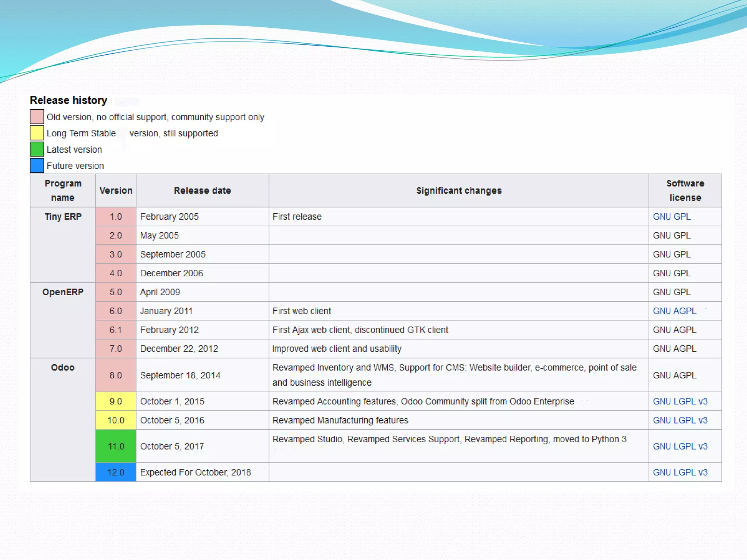Open the GNU AGPL license link
The width and height of the screenshot is (747, 560).
[674, 311]
